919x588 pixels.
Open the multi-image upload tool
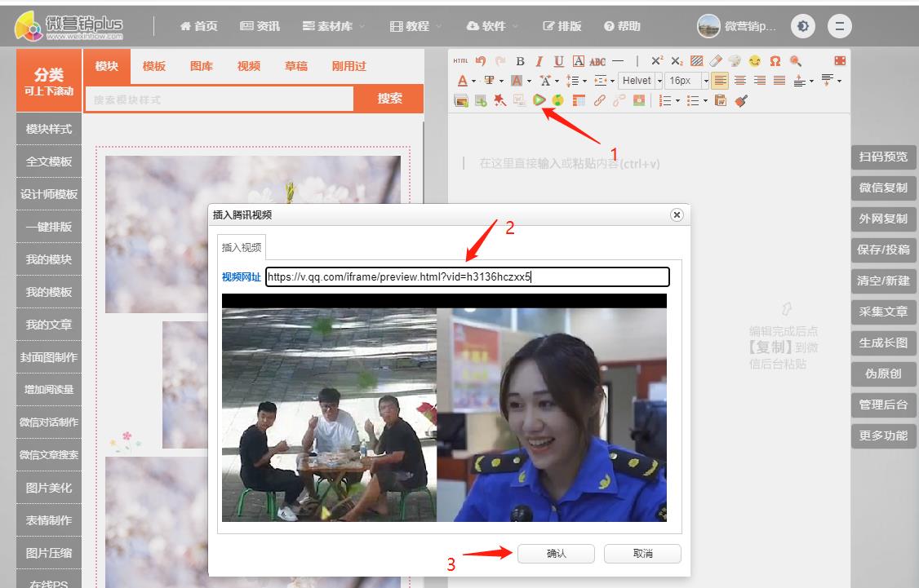(x=461, y=101)
